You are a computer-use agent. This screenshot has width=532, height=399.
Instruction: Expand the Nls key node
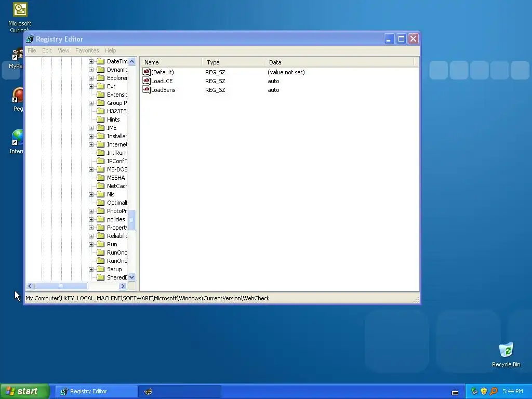click(x=91, y=194)
